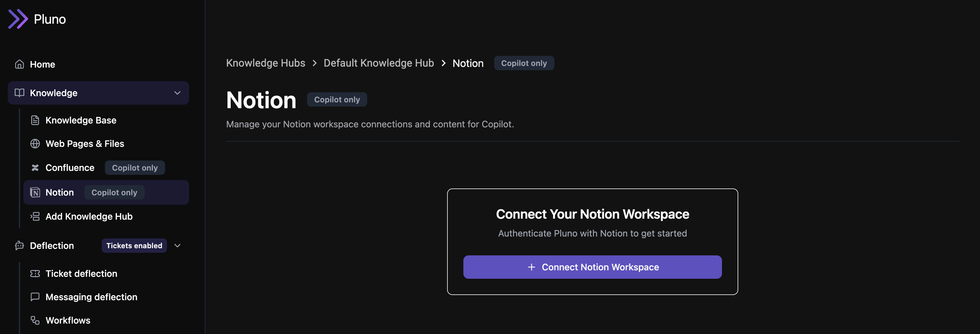Viewport: 980px width, 334px height.
Task: Open Messaging deflection
Action: tap(106, 297)
